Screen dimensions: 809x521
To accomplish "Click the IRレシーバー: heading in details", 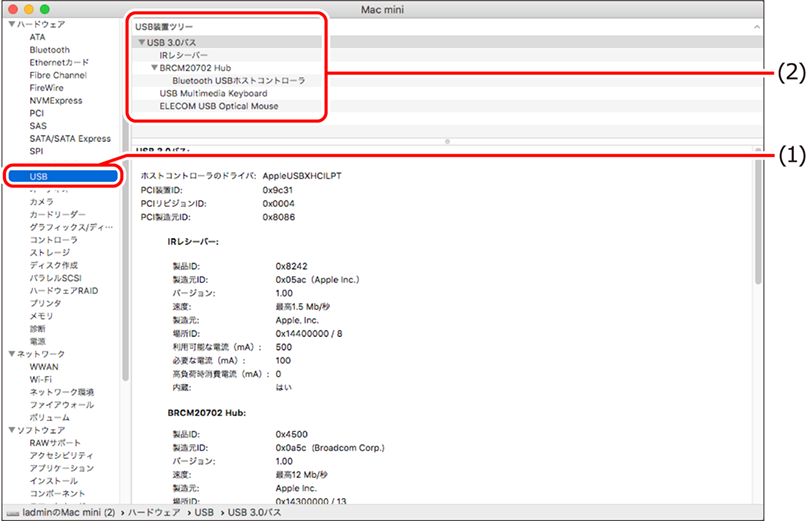I will 192,241.
